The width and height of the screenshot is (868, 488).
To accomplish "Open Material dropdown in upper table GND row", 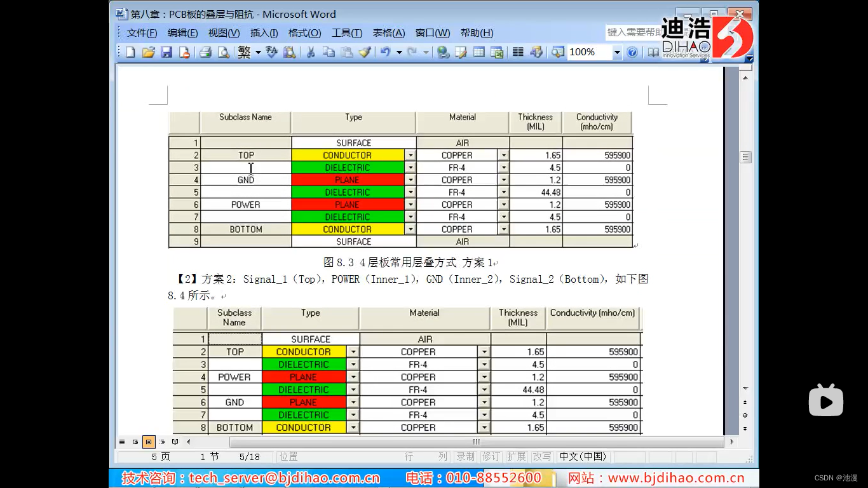I will coord(504,180).
